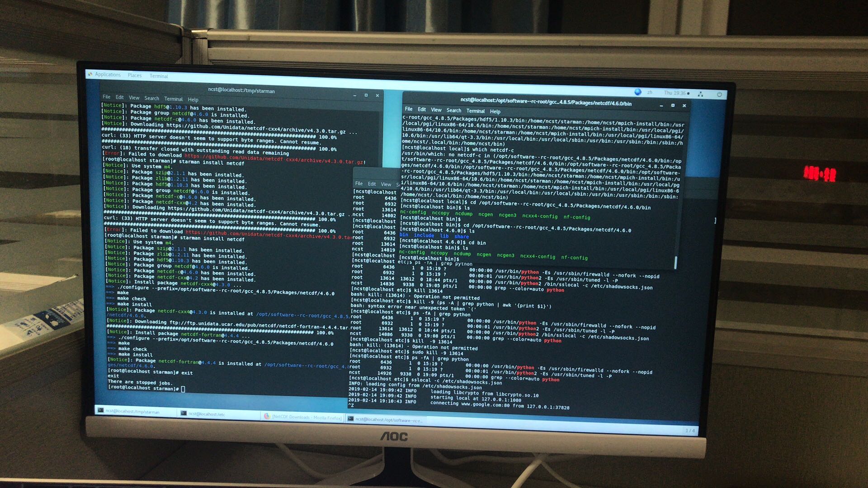The width and height of the screenshot is (868, 488).
Task: Click 'connecting www.google.com:80' log line
Action: (x=500, y=405)
